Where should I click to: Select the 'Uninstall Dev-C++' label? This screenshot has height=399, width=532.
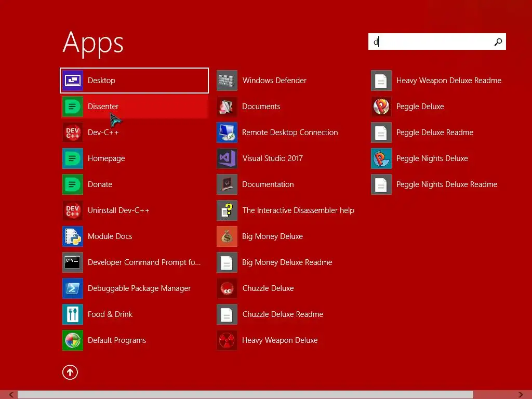point(118,210)
